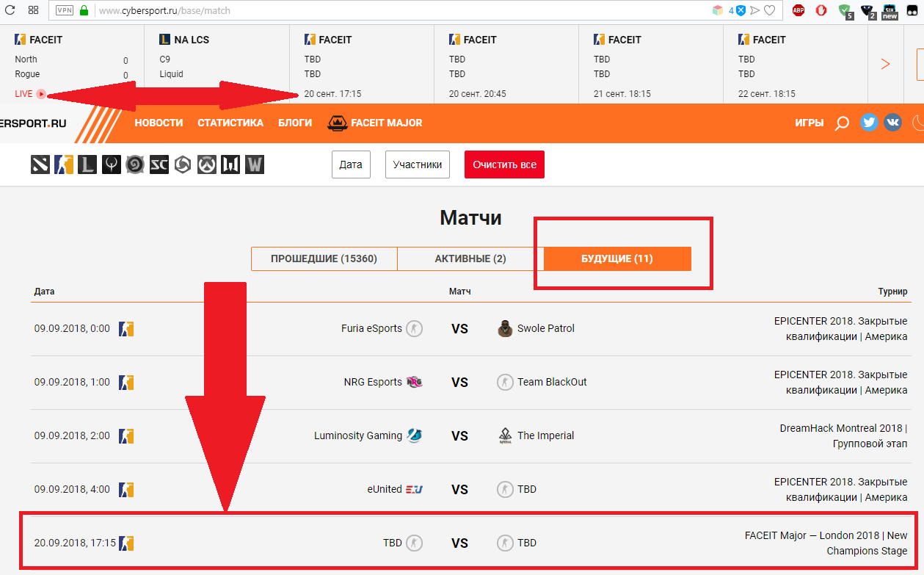924x575 pixels.
Task: Open the black cat mask extension with badge 2
Action: (x=868, y=11)
